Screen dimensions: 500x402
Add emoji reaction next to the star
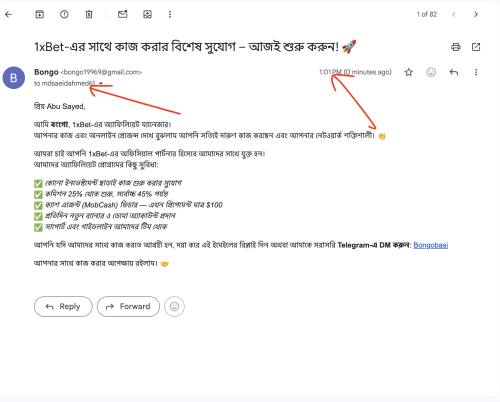pos(431,72)
